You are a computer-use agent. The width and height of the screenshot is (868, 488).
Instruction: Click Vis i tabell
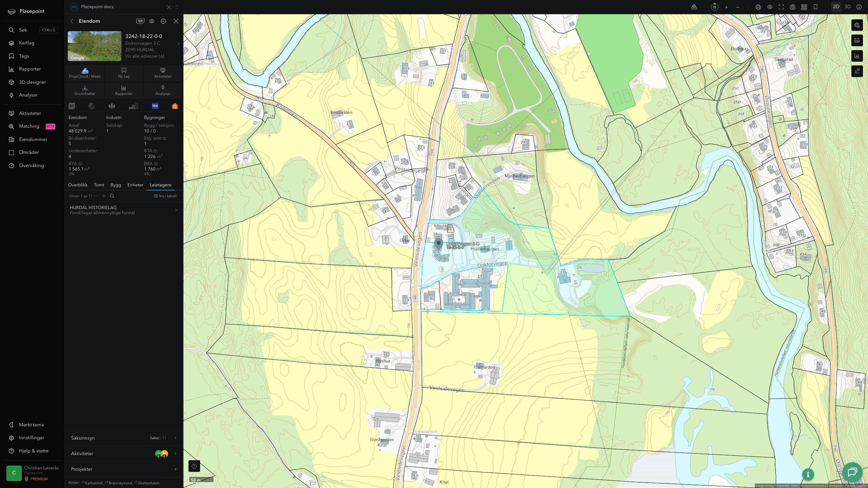165,196
